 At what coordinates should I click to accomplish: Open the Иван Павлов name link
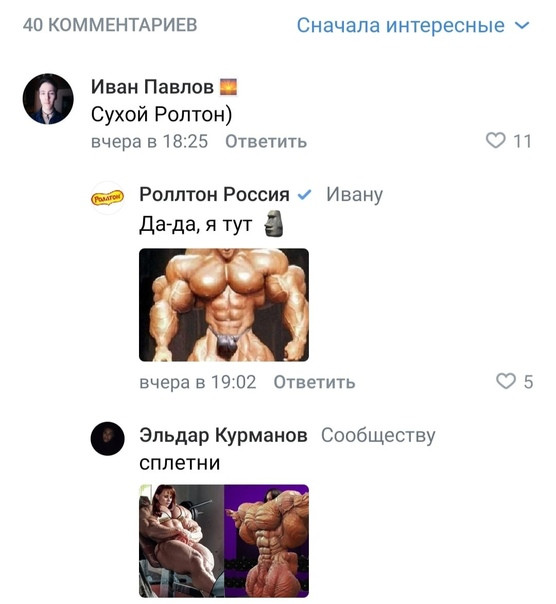152,87
